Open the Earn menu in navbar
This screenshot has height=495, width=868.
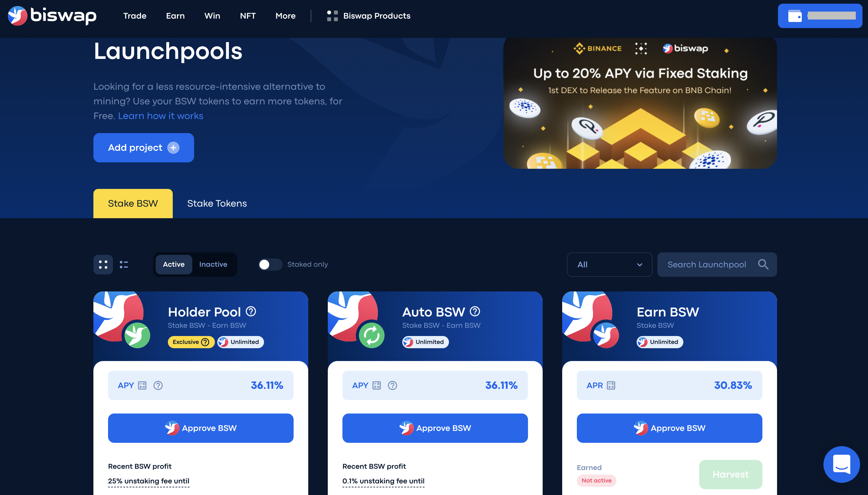tap(175, 16)
